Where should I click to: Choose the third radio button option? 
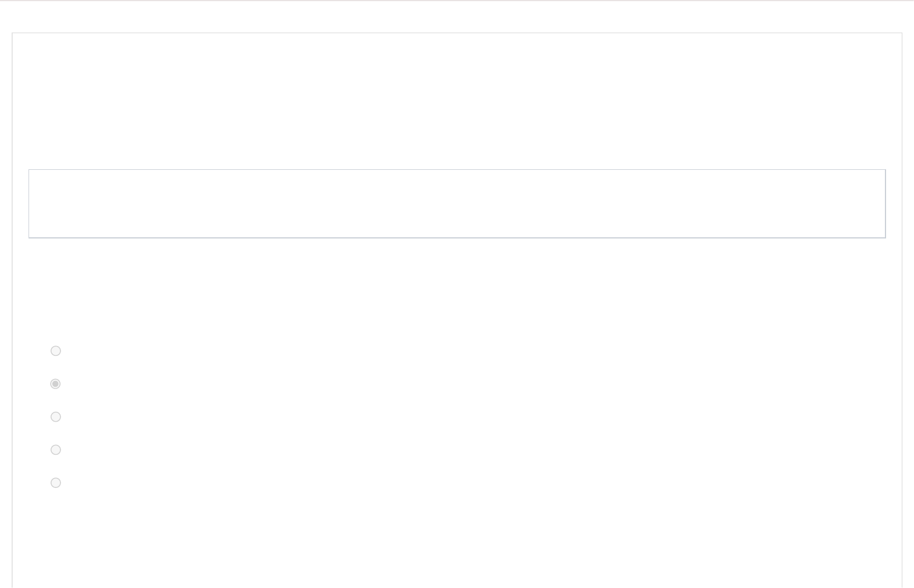pos(56,417)
